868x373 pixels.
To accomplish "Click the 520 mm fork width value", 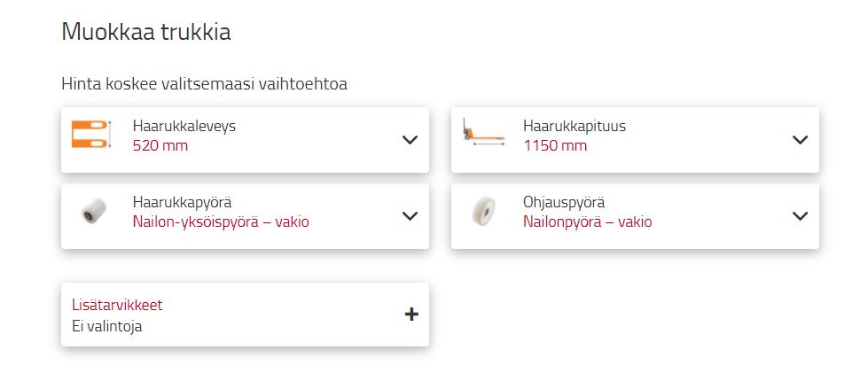I will [160, 145].
